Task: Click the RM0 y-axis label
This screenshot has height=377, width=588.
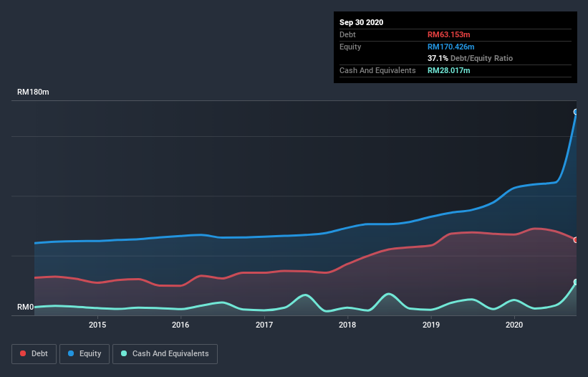Action: (x=26, y=307)
